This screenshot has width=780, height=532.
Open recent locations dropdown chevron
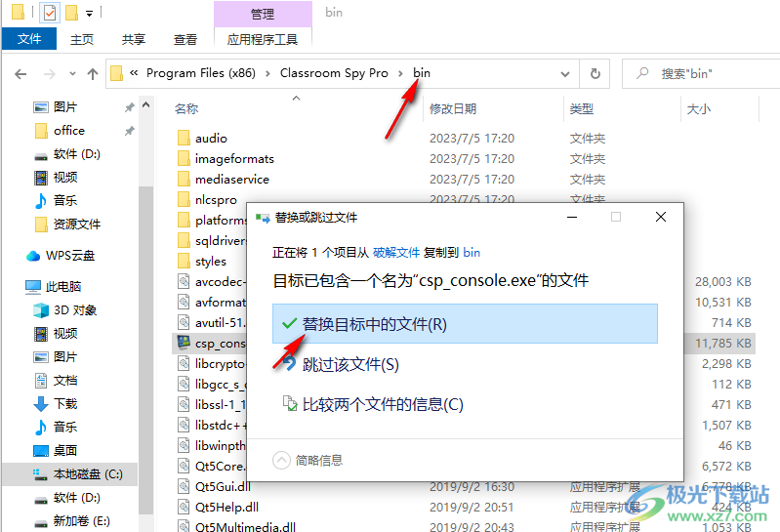(x=72, y=73)
